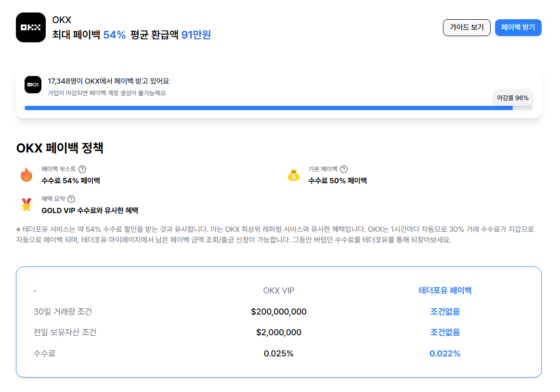Click the 테더포유 서비스 footnote paragraph
The width and height of the screenshot is (560, 392).
click(275, 234)
